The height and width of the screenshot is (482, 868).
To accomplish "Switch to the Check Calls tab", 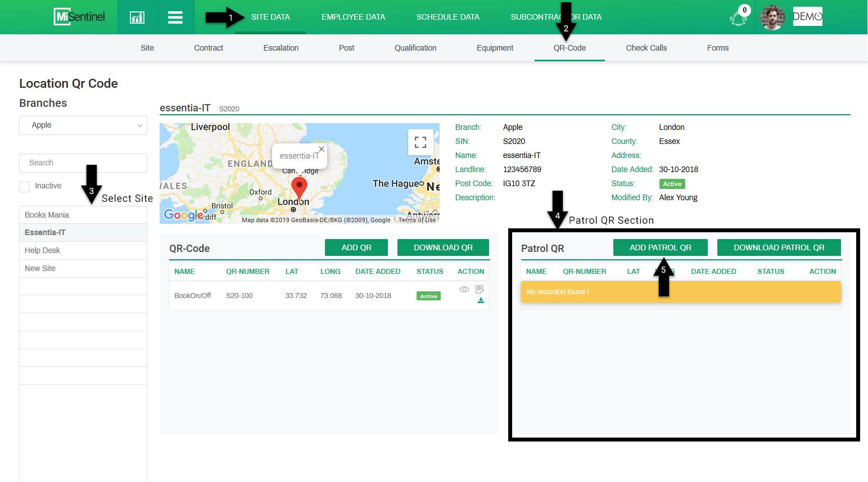I will click(647, 48).
